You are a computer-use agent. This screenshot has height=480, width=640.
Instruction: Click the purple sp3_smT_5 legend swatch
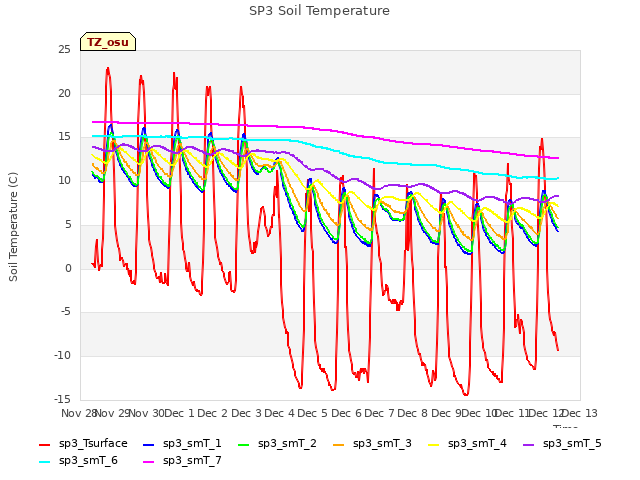[x=529, y=445]
